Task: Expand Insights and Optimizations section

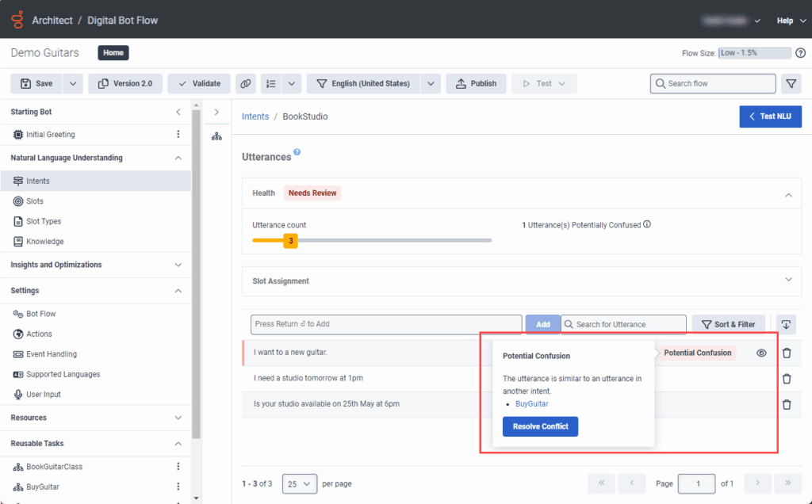Action: (178, 265)
